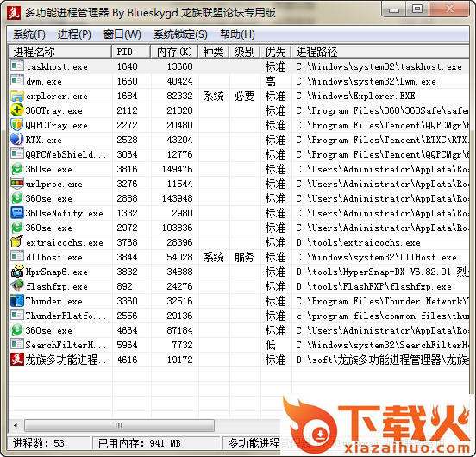Click the path C:\Windows\Explorer.EXE
The image size is (476, 457).
click(356, 97)
